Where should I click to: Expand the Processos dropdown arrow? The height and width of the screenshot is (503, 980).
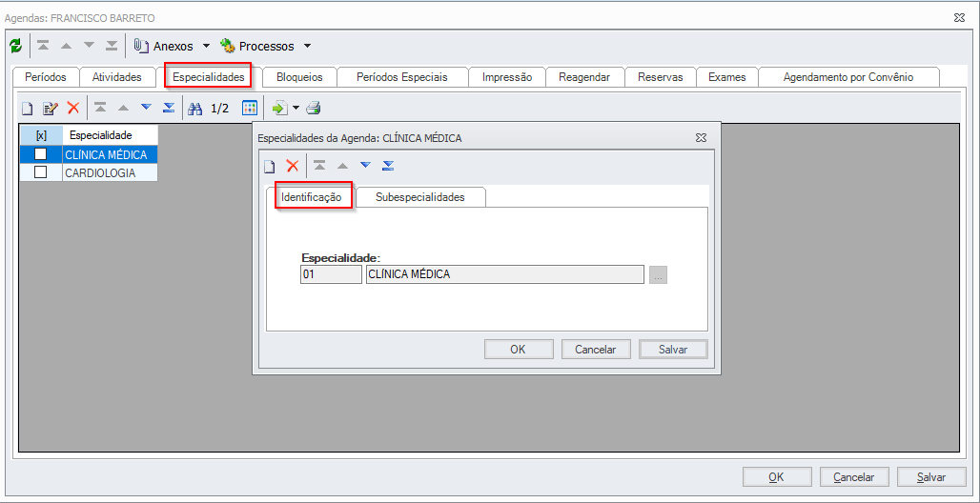[x=307, y=47]
